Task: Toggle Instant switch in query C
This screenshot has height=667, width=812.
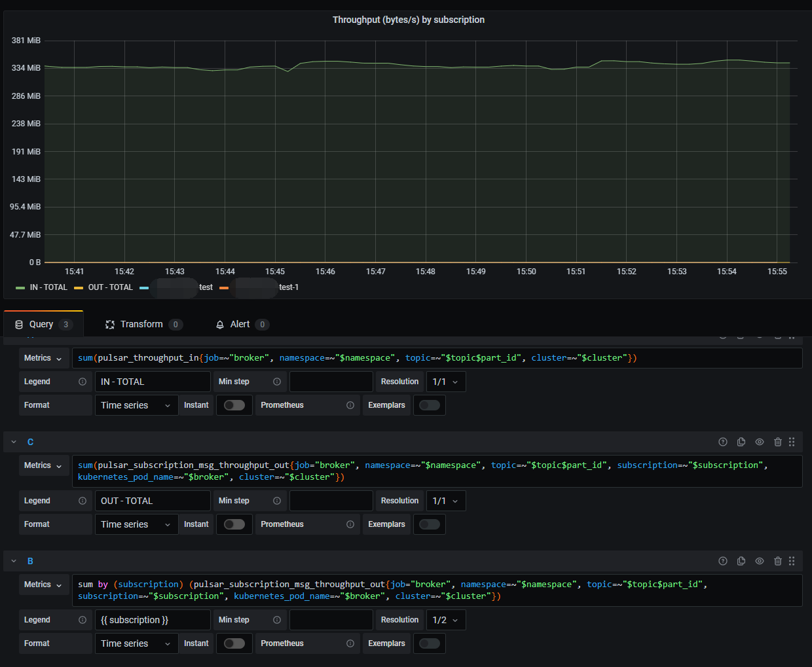Action: (234, 524)
